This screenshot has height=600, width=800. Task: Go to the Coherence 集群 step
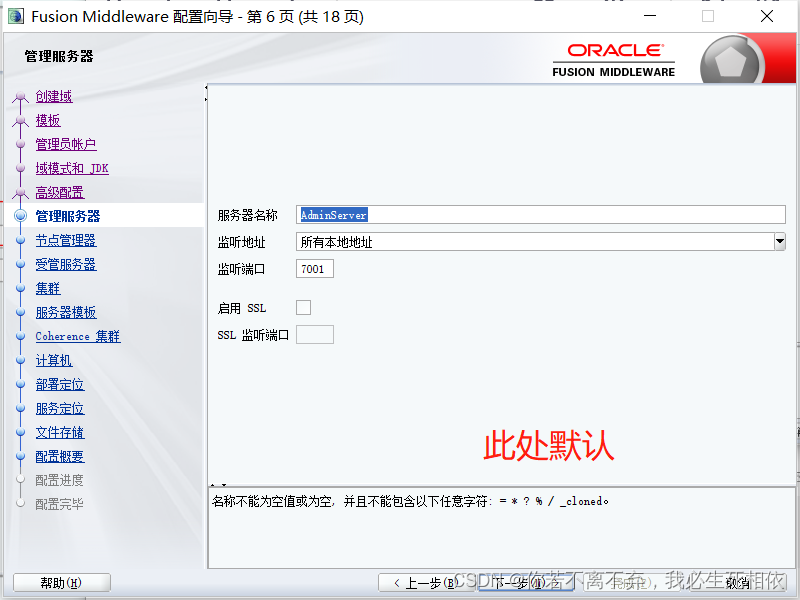(x=78, y=336)
